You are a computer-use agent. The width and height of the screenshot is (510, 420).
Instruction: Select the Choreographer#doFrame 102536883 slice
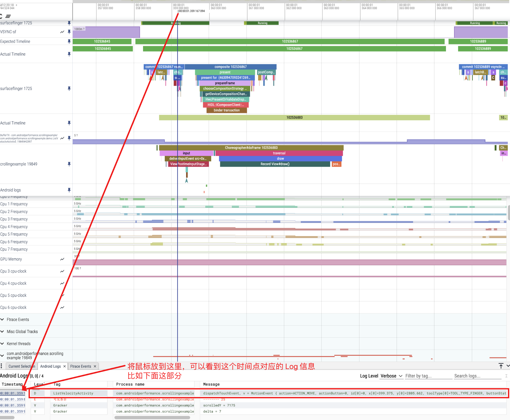point(251,148)
